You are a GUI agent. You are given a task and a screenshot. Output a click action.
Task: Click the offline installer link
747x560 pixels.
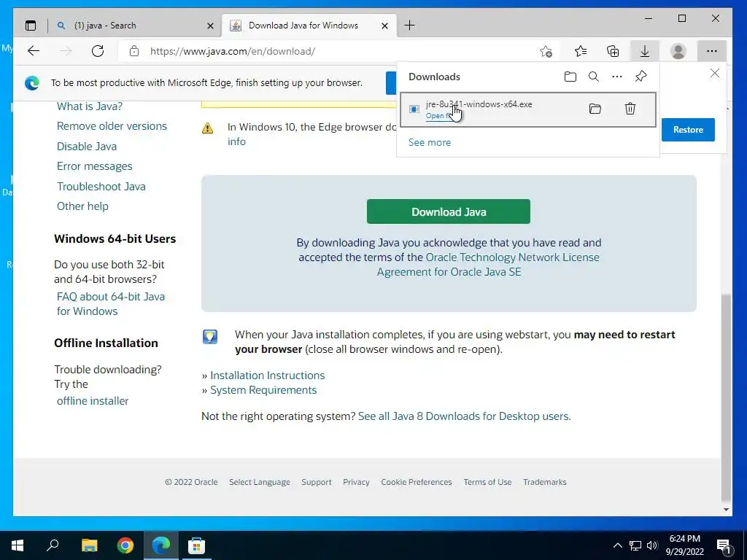(x=93, y=401)
